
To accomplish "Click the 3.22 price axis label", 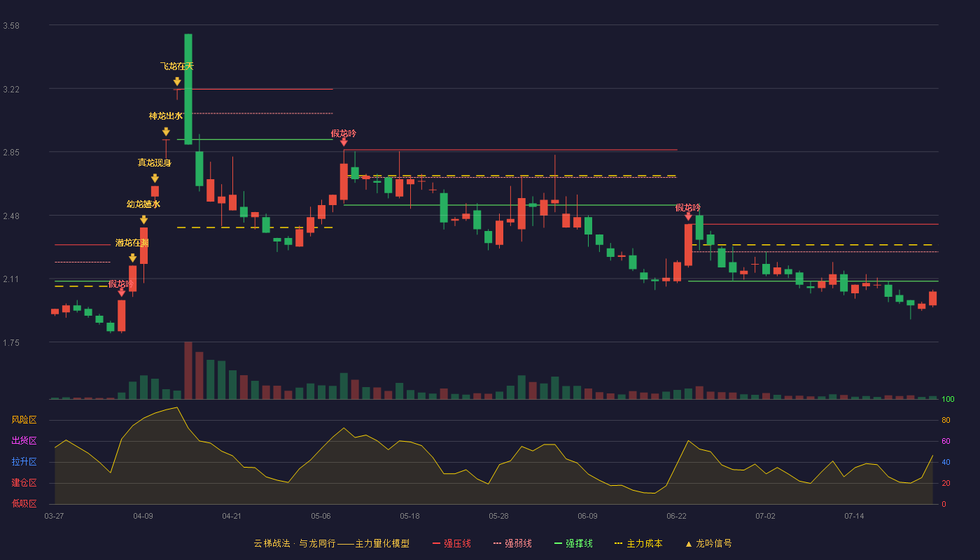I will (11, 90).
